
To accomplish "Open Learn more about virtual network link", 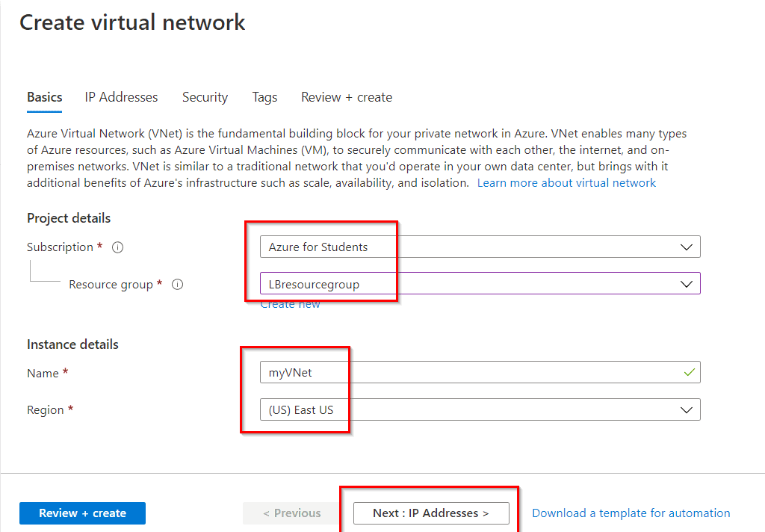I will [566, 182].
